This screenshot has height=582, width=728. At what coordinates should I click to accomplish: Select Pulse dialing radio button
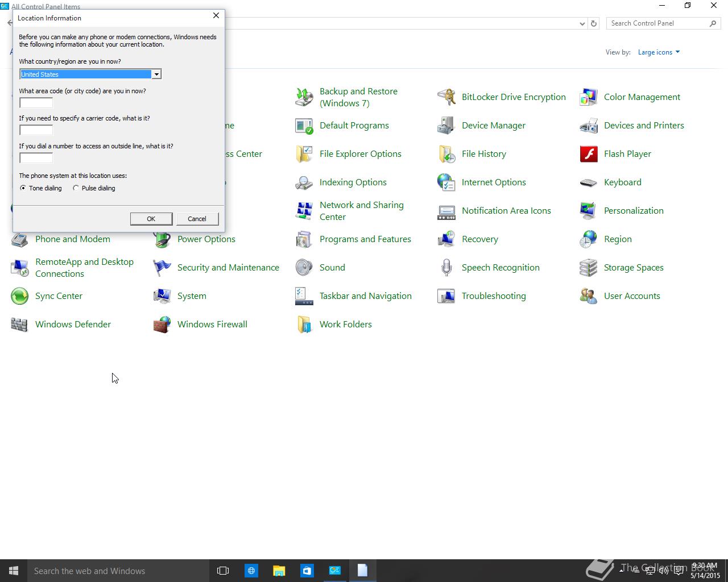pos(76,188)
